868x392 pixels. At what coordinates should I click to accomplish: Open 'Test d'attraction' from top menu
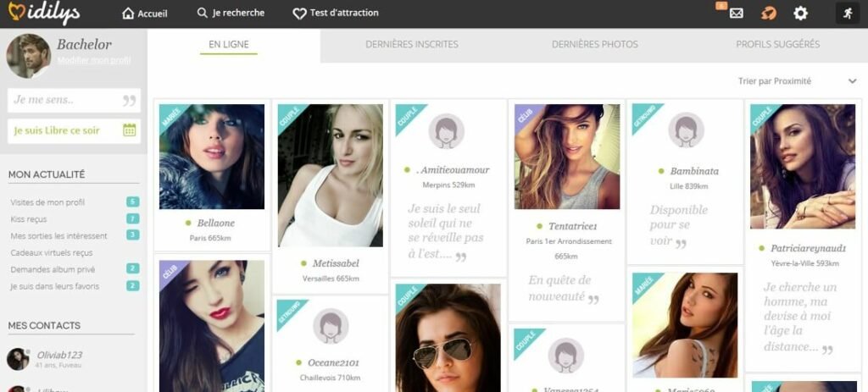click(336, 14)
